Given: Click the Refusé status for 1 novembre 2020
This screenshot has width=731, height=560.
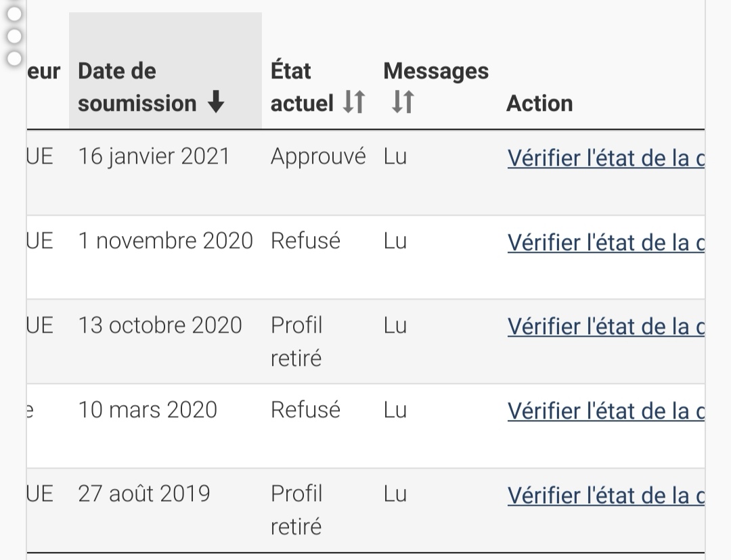Looking at the screenshot, I should [x=305, y=241].
